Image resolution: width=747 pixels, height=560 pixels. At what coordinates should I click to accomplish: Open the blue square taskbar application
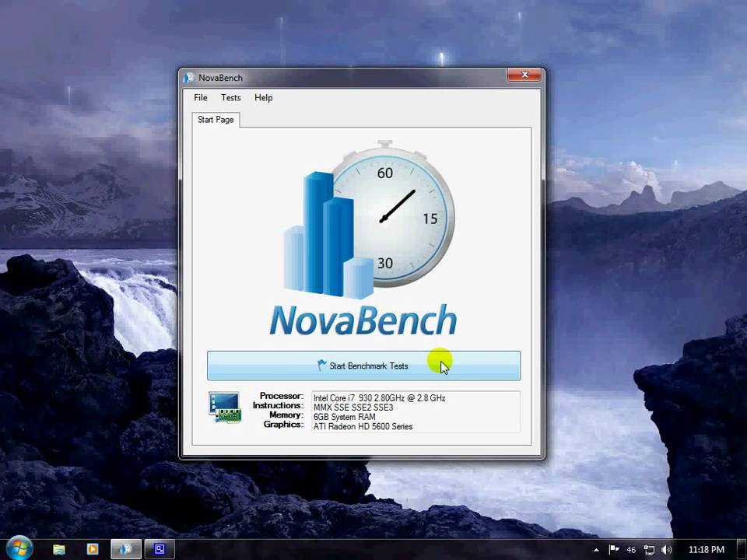tap(160, 550)
